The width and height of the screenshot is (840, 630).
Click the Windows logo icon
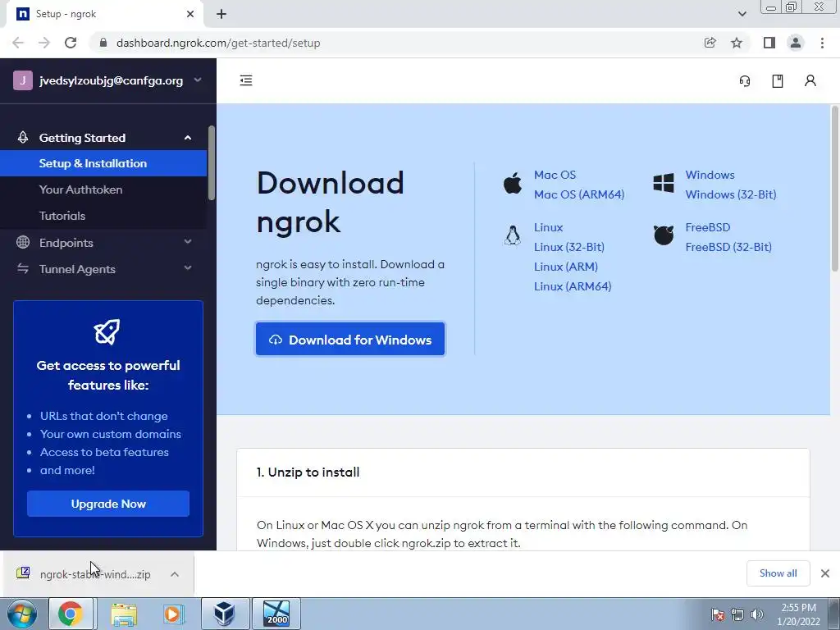tap(664, 183)
